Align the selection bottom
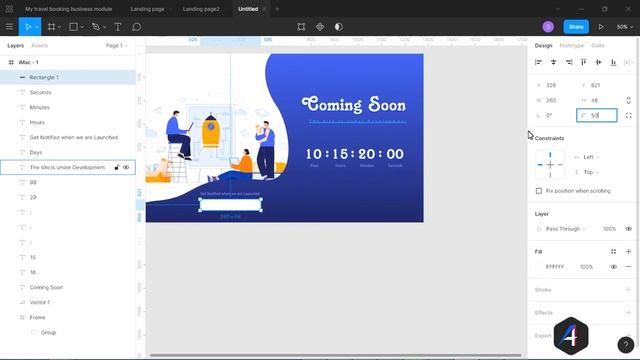The image size is (640, 360). click(613, 62)
